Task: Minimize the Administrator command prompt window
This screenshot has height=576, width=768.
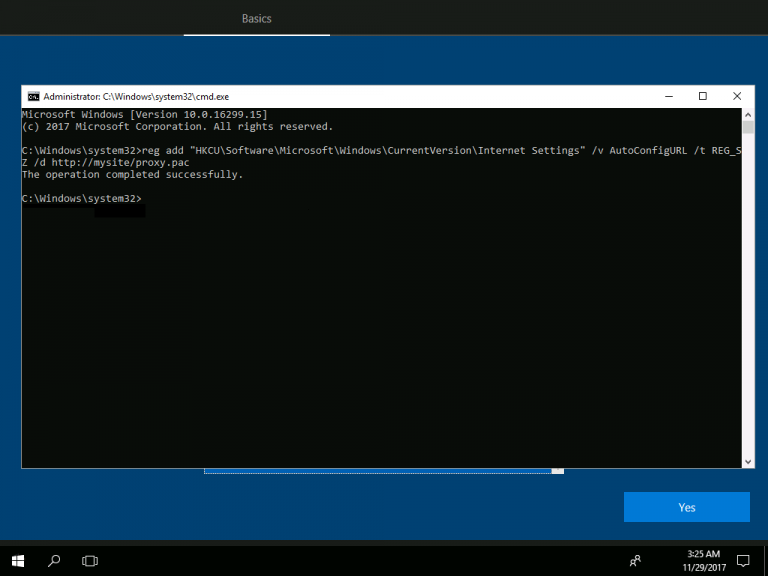Action: [x=668, y=96]
